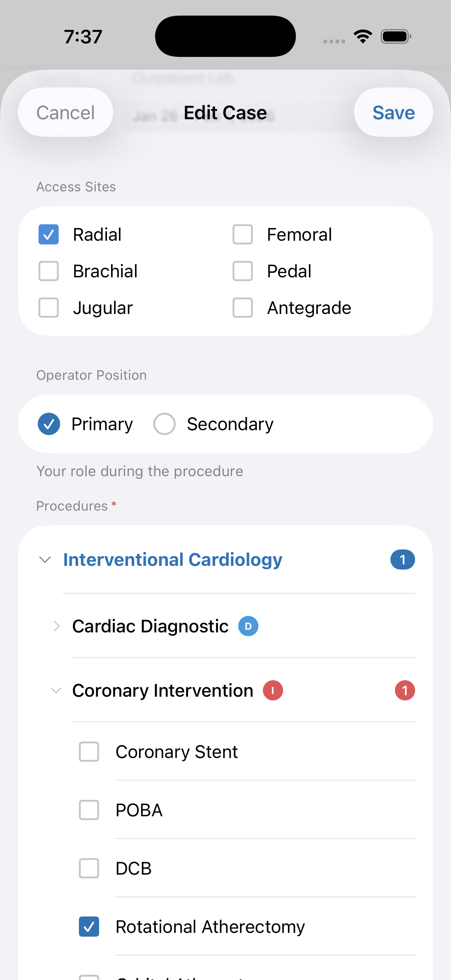Select Secondary operator position
The height and width of the screenshot is (980, 451).
[165, 424]
